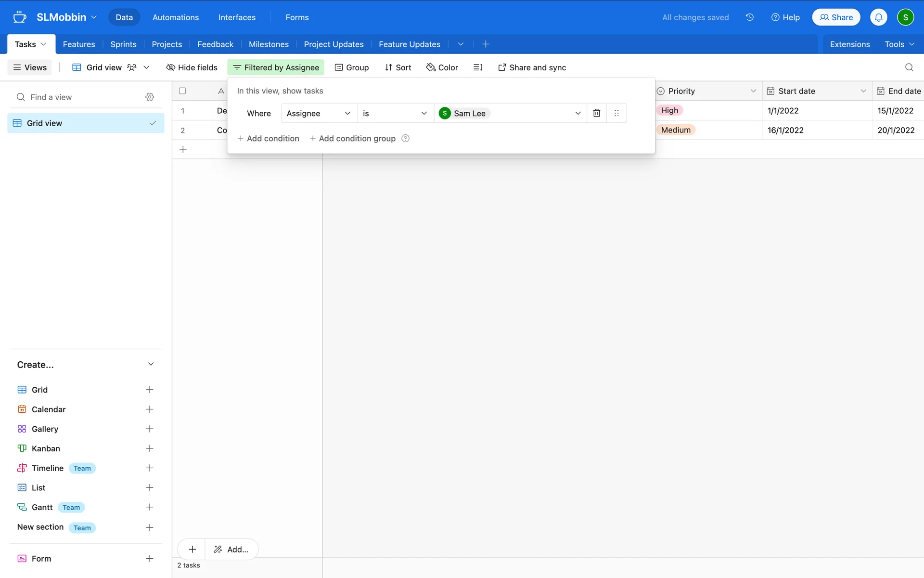This screenshot has height=578, width=924.
Task: Click the add table plus icon
Action: [486, 44]
